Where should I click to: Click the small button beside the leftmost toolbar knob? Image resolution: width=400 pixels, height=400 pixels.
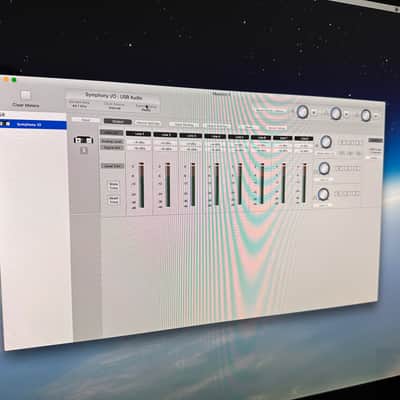pyautogui.click(x=314, y=113)
